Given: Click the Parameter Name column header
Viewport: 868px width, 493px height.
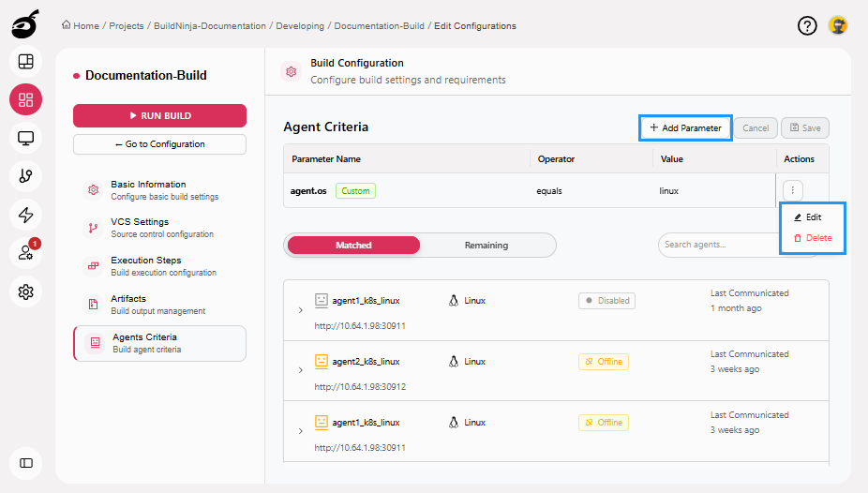Looking at the screenshot, I should (x=326, y=158).
